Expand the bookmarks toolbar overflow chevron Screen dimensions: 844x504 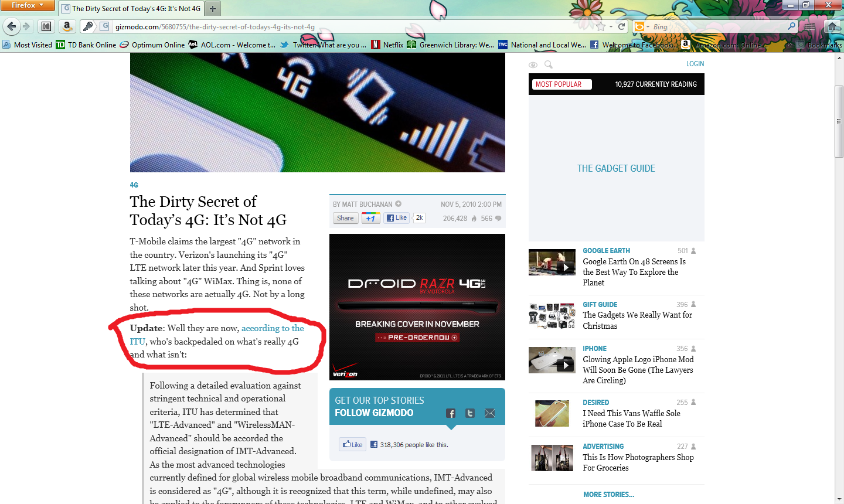pos(789,45)
